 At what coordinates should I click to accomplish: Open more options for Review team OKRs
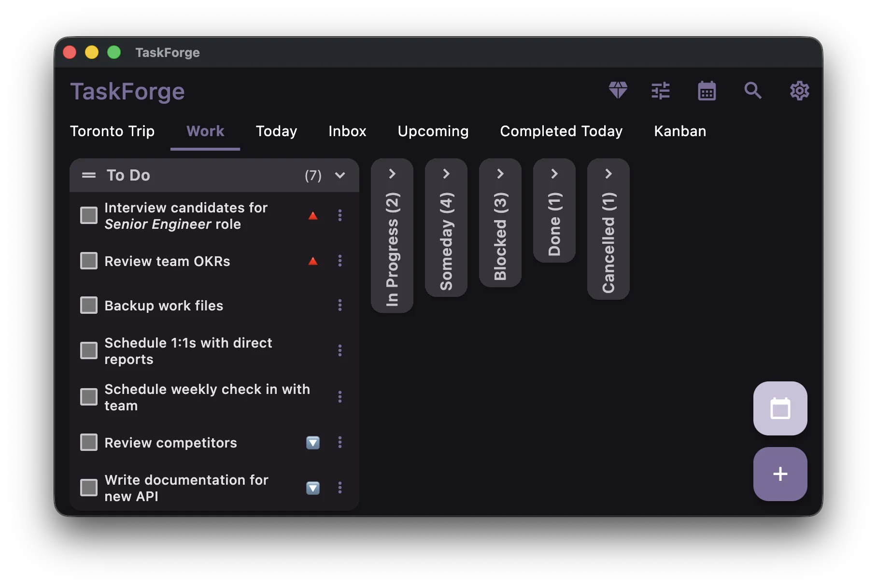[x=340, y=261]
